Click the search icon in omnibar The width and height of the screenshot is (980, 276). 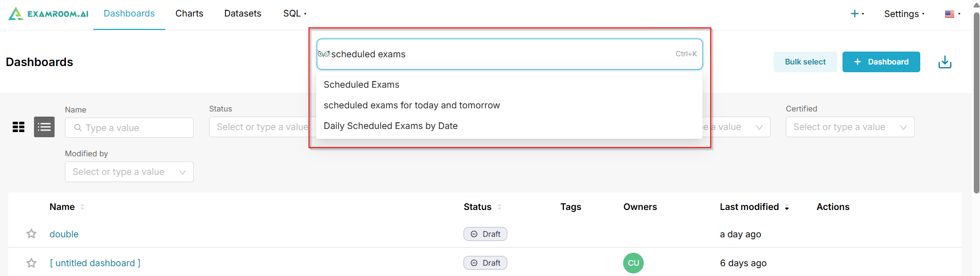pos(323,54)
